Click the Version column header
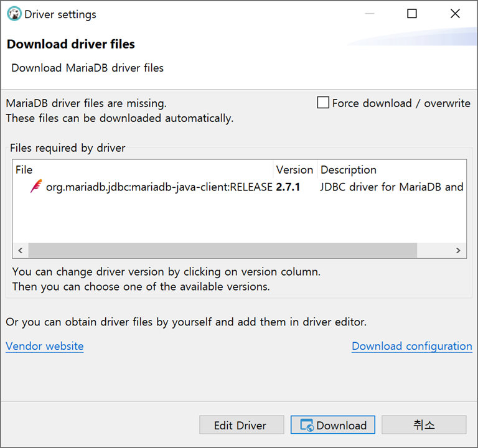 coord(295,170)
